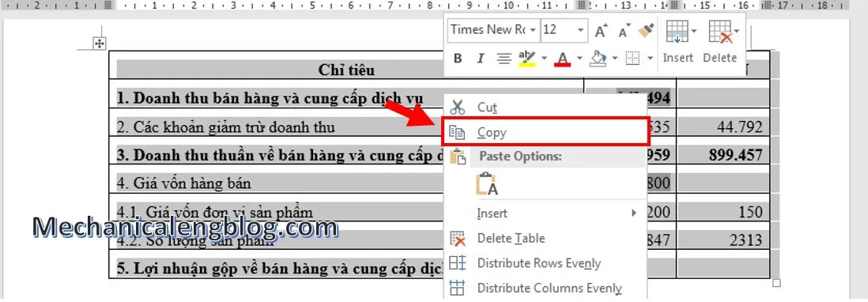Open the text highlight color dropdown arrow

tap(544, 58)
